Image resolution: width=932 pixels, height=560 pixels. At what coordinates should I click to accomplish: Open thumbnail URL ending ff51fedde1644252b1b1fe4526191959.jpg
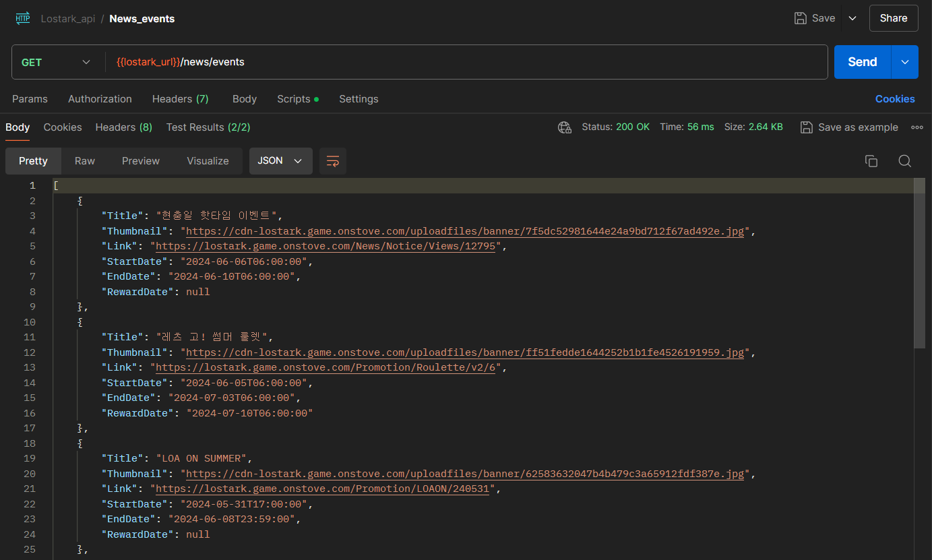coord(465,352)
